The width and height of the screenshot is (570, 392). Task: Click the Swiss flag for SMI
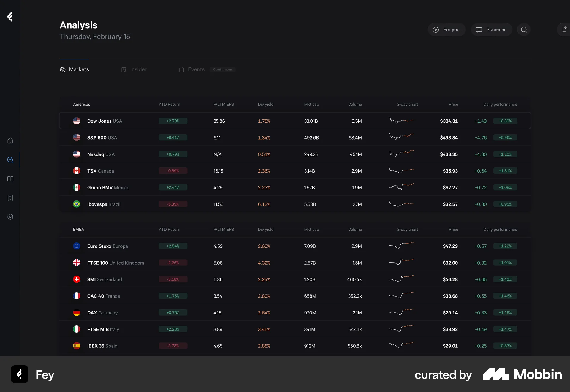coord(77,279)
